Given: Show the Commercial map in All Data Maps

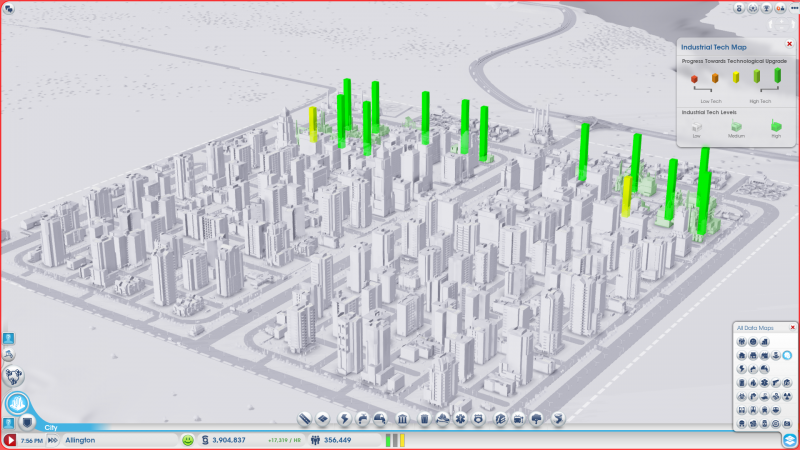Looking at the screenshot, I should (x=753, y=355).
